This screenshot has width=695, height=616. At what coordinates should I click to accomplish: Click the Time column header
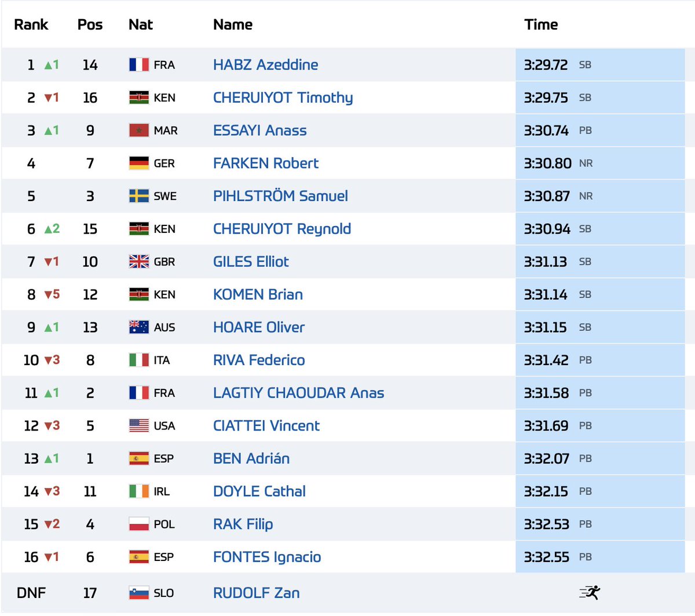tap(541, 24)
